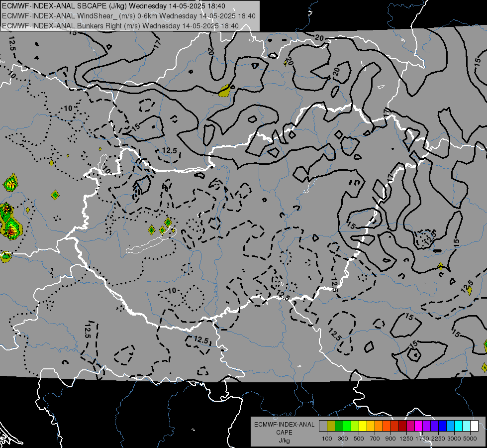487x448 pixels.
Task: Select the yellow-green legend swatch
Action: click(x=355, y=426)
